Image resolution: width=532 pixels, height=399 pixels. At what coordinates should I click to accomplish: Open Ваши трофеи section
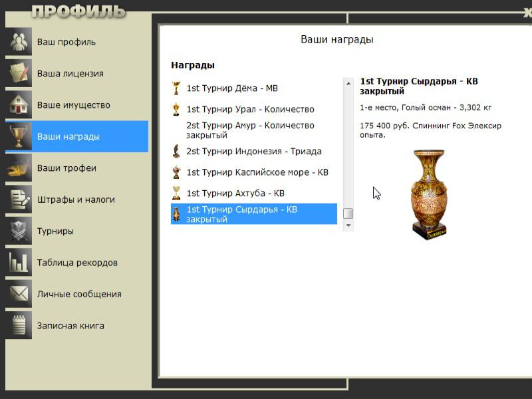76,168
